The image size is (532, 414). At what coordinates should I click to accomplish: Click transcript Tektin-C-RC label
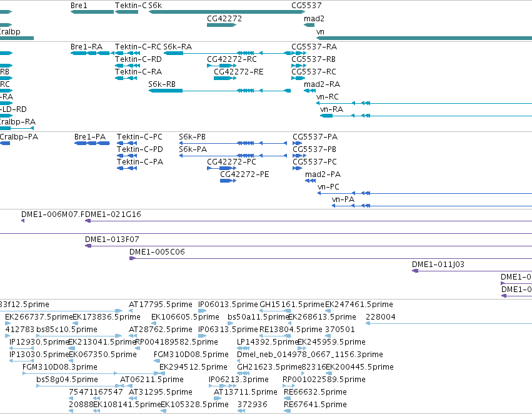click(x=138, y=47)
